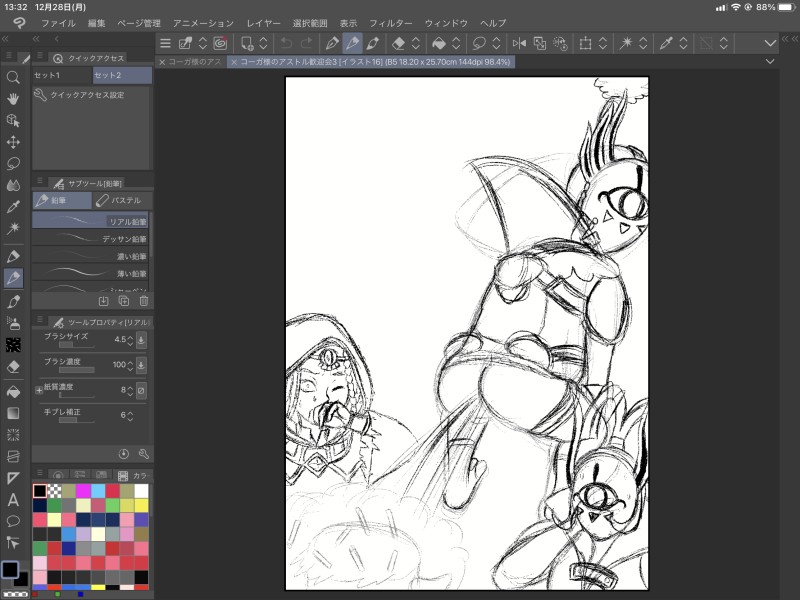Select the Zoom magnifier tool
Viewport: 800px width, 600px height.
pos(13,77)
